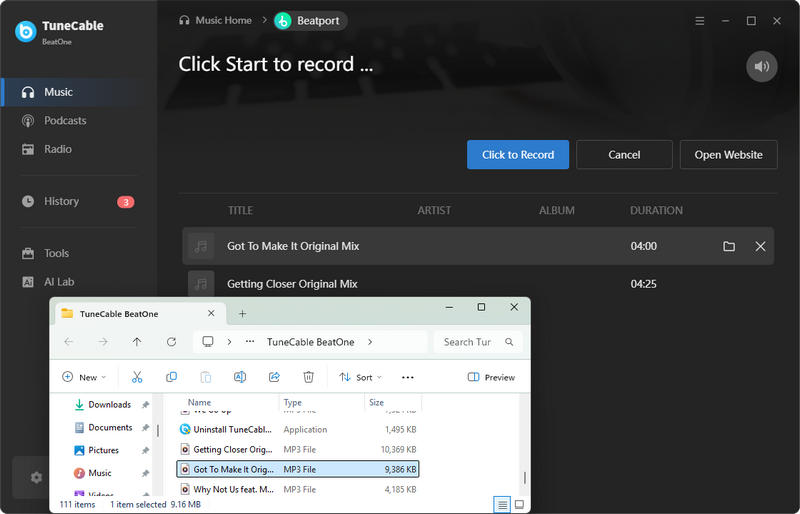Click the Explorer file list scrollbar
This screenshot has width=800, height=514.
coord(524,477)
